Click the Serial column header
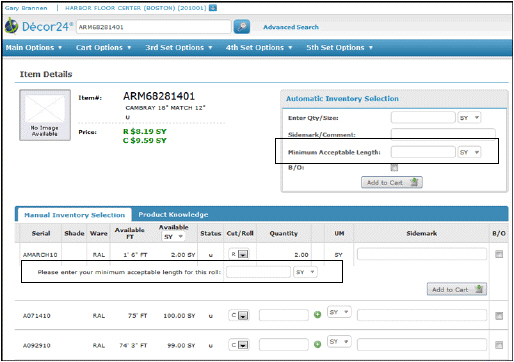Screen dimensions: 514x362 [41, 233]
